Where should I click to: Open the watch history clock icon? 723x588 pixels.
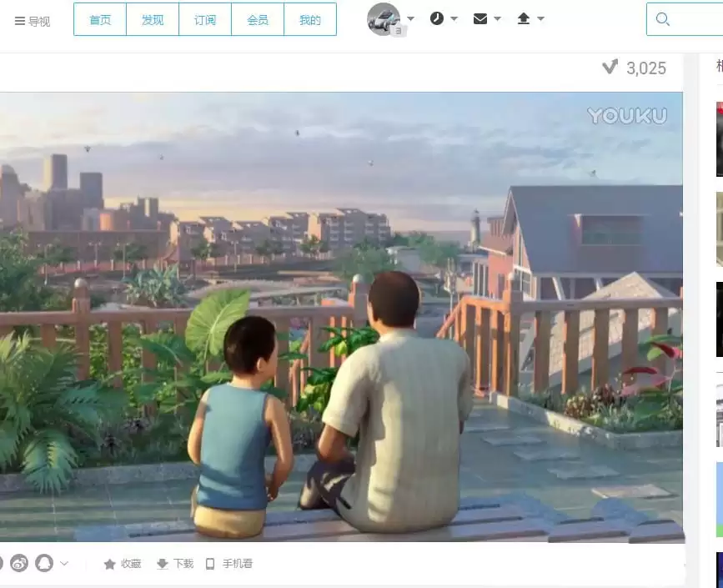[437, 18]
